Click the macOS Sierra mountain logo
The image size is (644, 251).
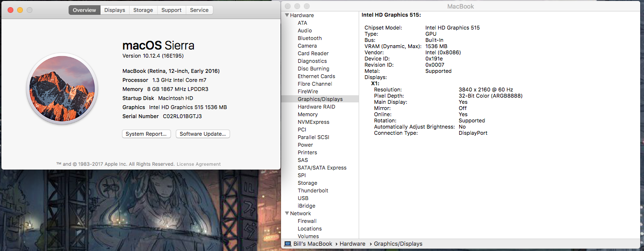tap(62, 89)
